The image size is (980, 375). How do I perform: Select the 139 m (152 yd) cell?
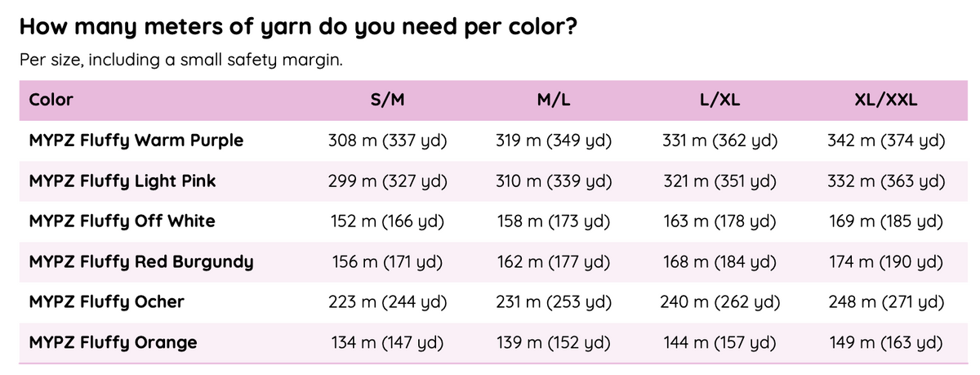554,342
